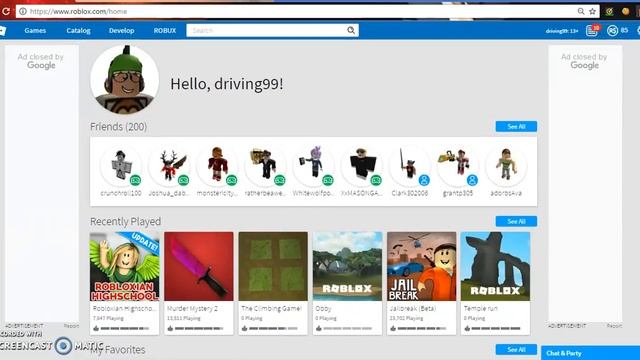Click the thumbs-up icon under Obby
This screenshot has height=360, width=640.
pyautogui.click(x=319, y=328)
